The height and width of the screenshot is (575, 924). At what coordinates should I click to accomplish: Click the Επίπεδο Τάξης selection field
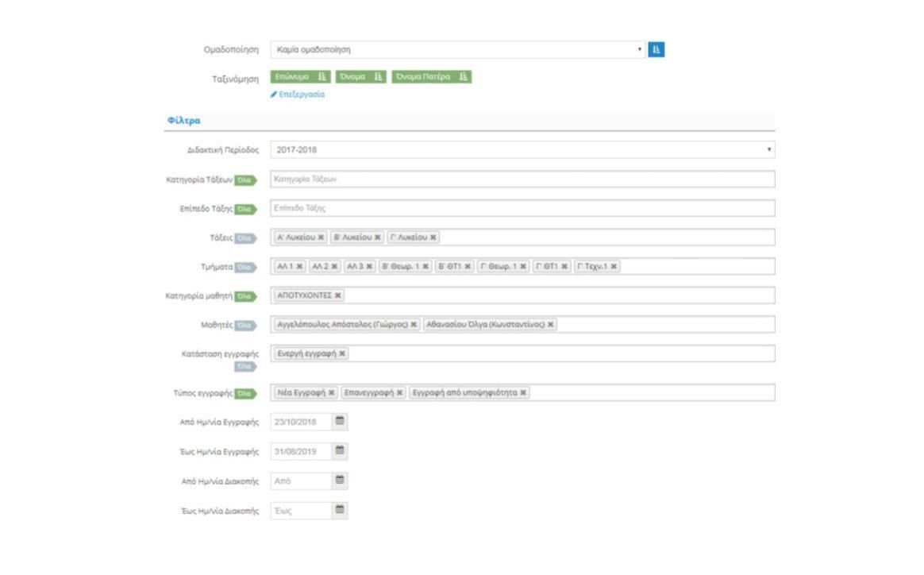pos(522,208)
